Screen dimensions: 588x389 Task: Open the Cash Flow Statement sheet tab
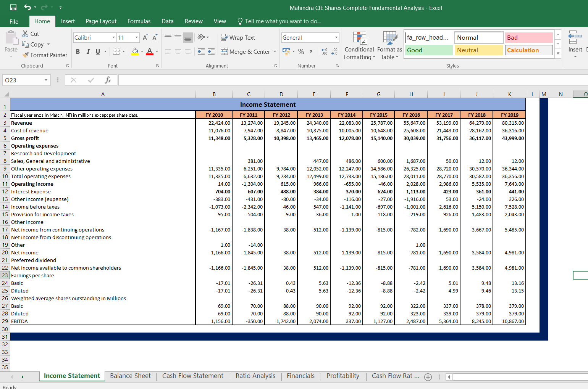point(193,376)
